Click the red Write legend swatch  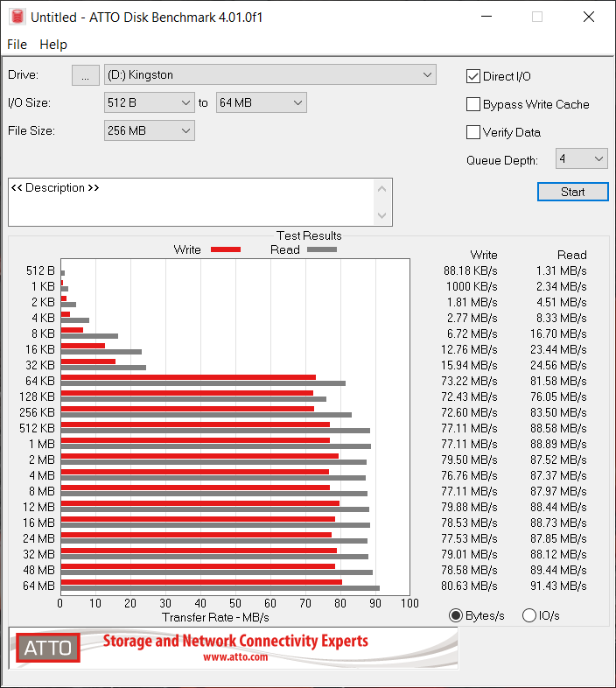pos(226,249)
